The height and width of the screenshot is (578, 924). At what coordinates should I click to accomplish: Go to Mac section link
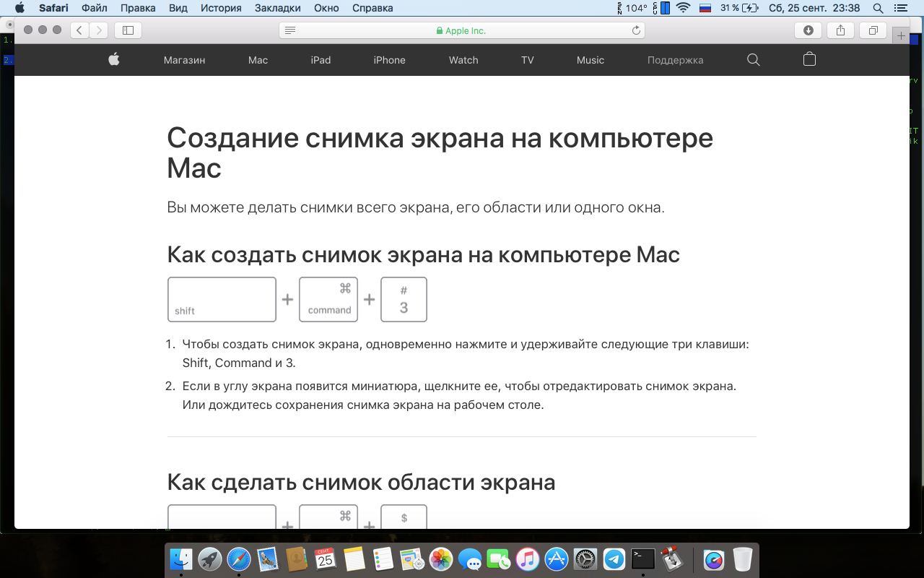258,60
